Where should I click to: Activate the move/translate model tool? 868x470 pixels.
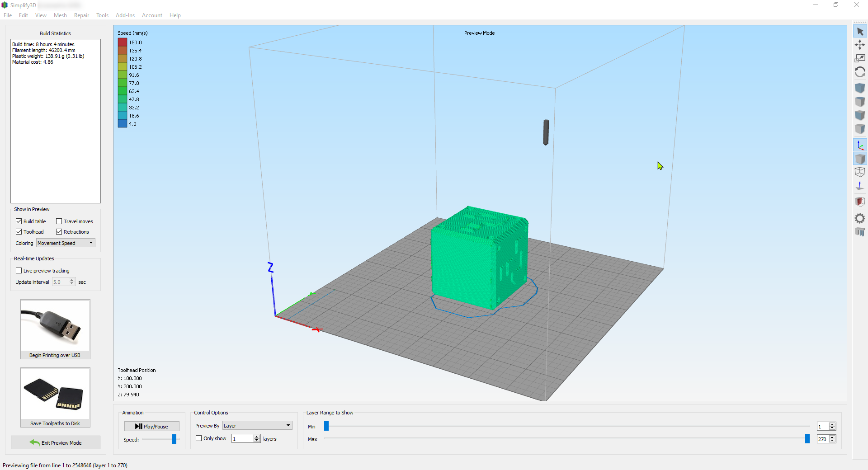860,45
